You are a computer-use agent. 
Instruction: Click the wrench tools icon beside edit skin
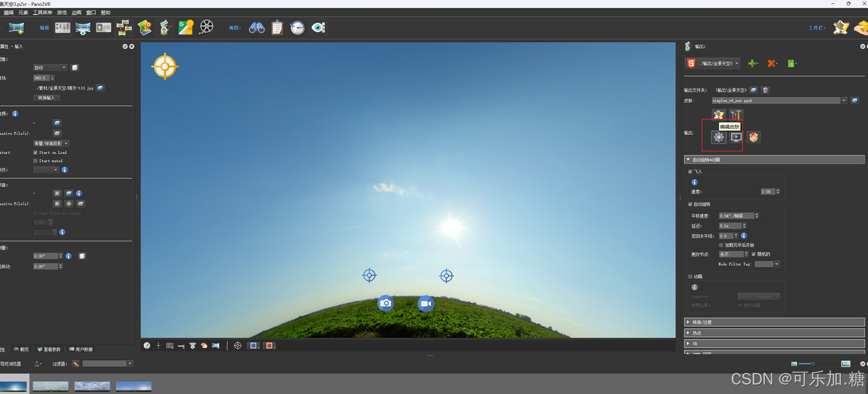click(736, 115)
